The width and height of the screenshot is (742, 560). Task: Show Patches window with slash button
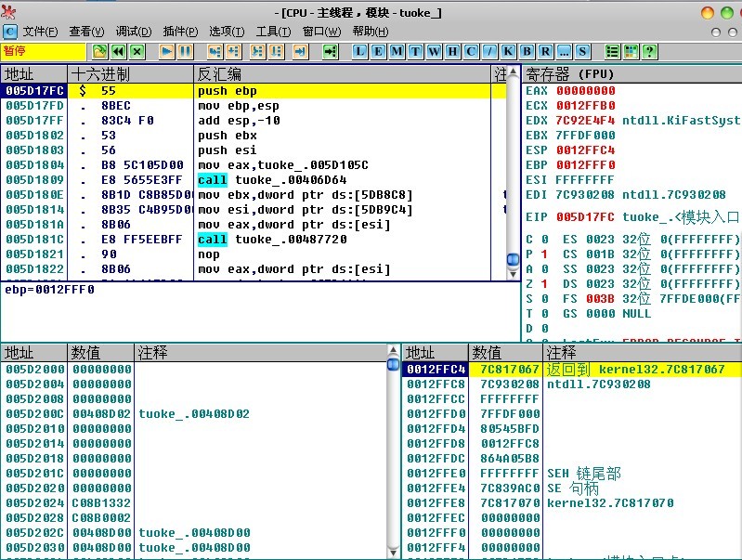coord(489,51)
